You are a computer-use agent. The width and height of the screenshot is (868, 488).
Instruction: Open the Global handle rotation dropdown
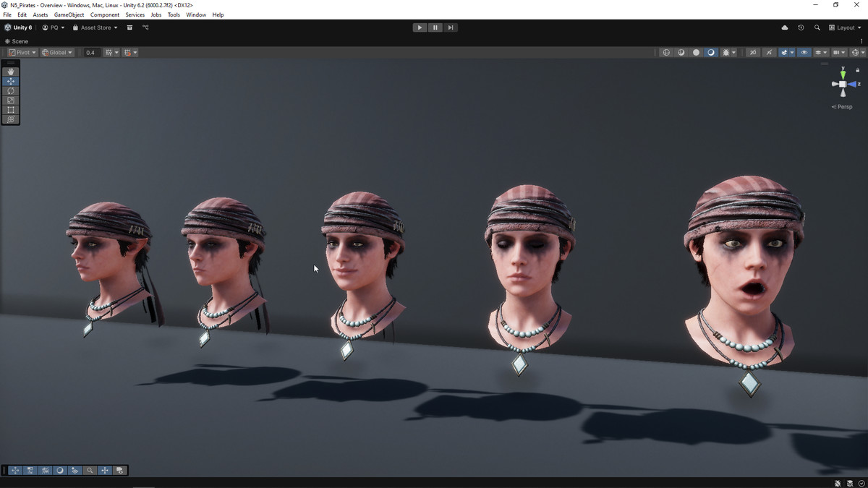[x=57, y=53]
